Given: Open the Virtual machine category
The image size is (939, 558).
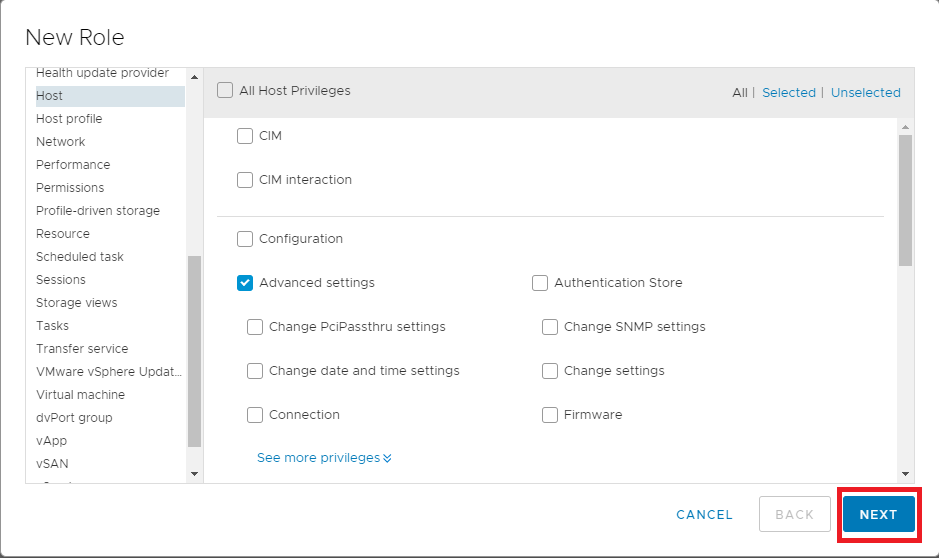Looking at the screenshot, I should [80, 395].
